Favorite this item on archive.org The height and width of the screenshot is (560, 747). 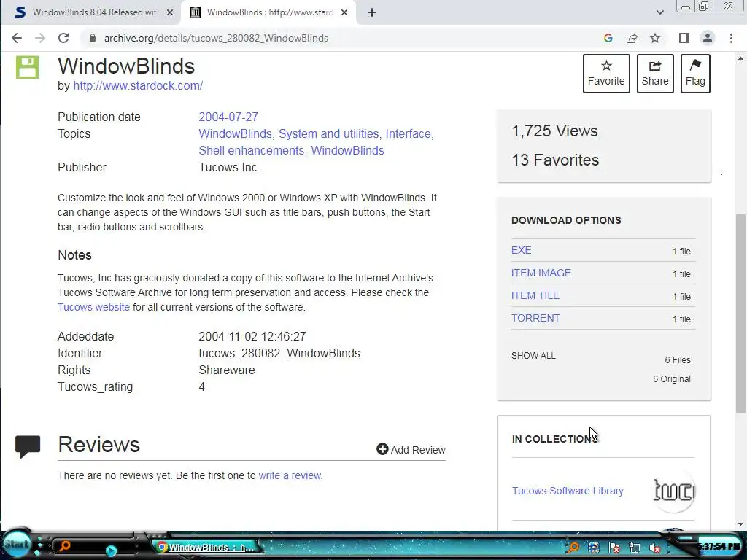tap(606, 74)
